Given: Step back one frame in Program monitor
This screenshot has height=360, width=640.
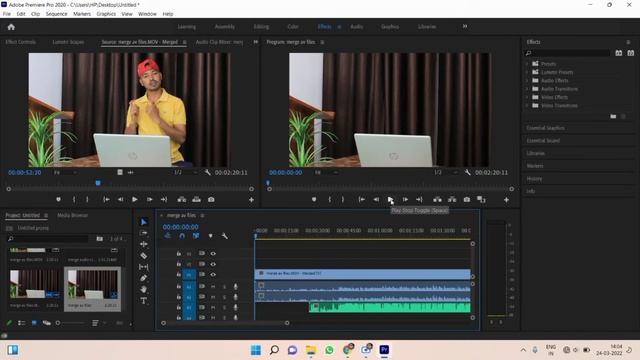Looking at the screenshot, I should 376,200.
